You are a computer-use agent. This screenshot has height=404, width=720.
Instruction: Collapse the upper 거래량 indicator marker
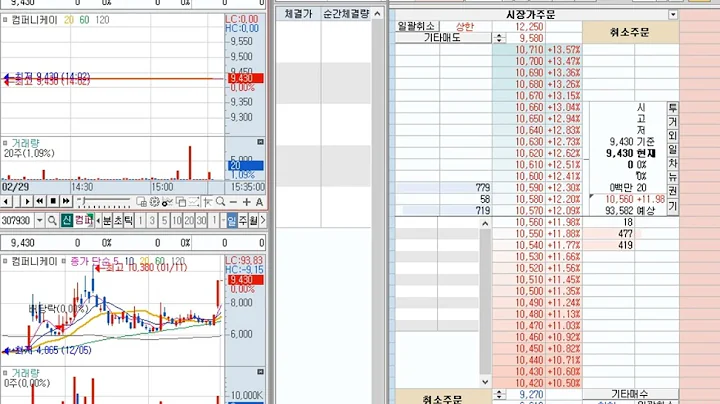tap(5, 143)
